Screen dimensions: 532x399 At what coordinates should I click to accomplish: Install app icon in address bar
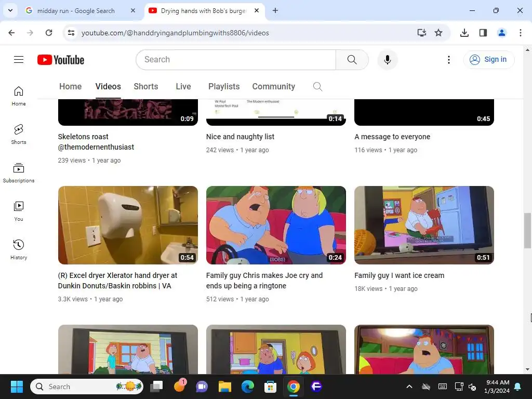tap(422, 33)
